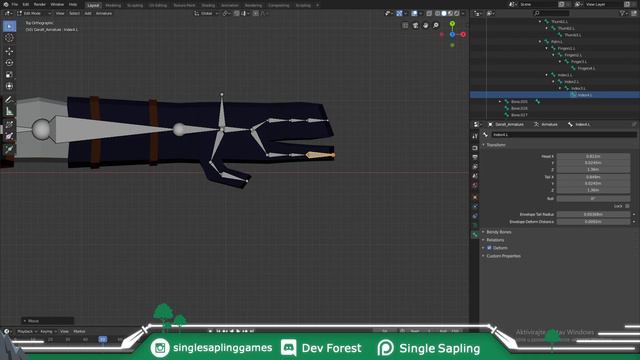Viewport: 640px width, 360px height.
Task: Click the outliner search field
Action: click(x=552, y=13)
